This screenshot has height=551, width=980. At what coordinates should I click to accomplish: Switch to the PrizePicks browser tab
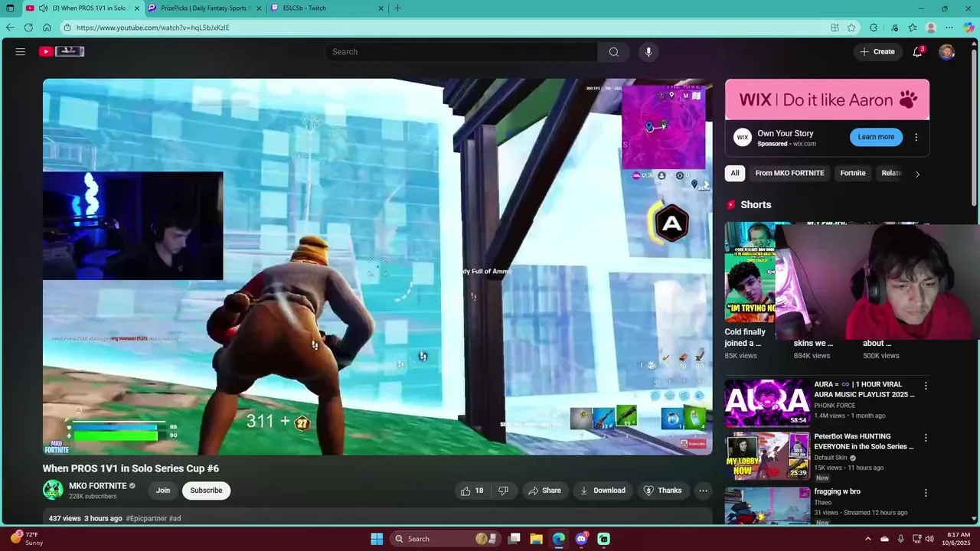click(204, 8)
